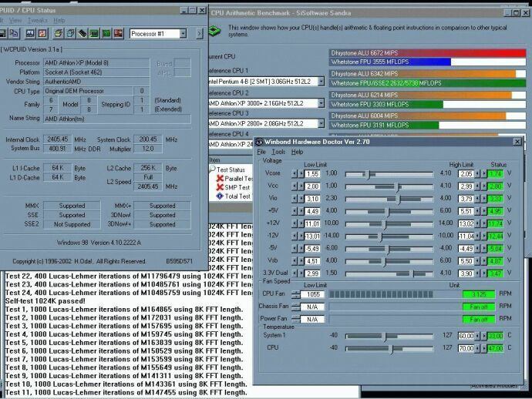Open the Tweaks menu in WCPUID

tap(37, 20)
